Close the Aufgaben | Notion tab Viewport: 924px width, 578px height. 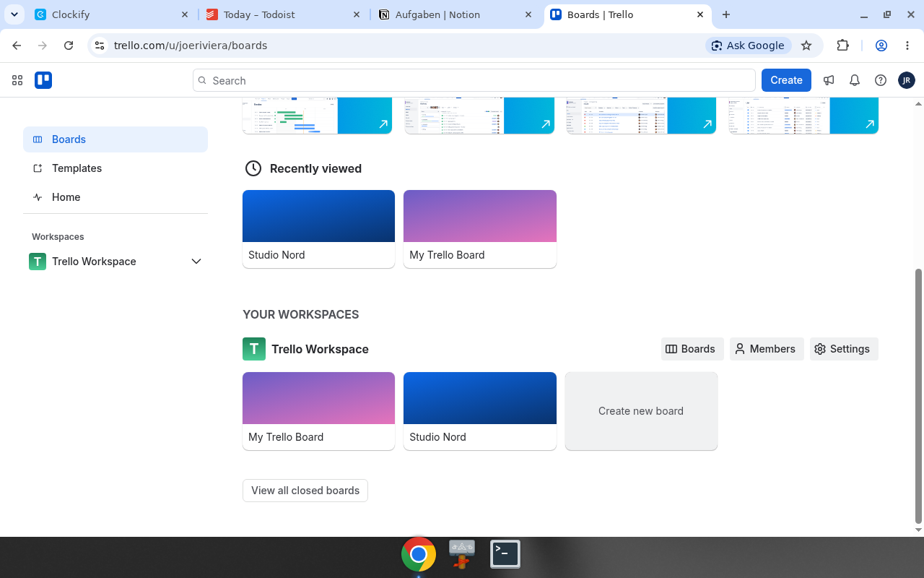tap(528, 14)
